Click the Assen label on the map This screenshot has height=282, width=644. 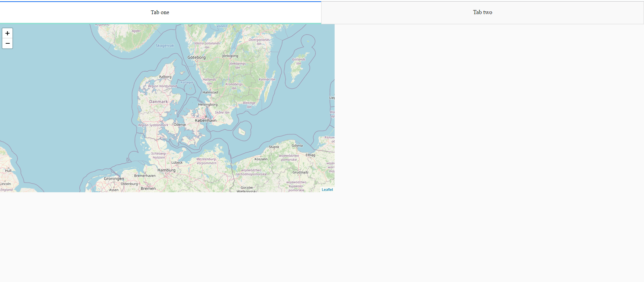coord(114,190)
